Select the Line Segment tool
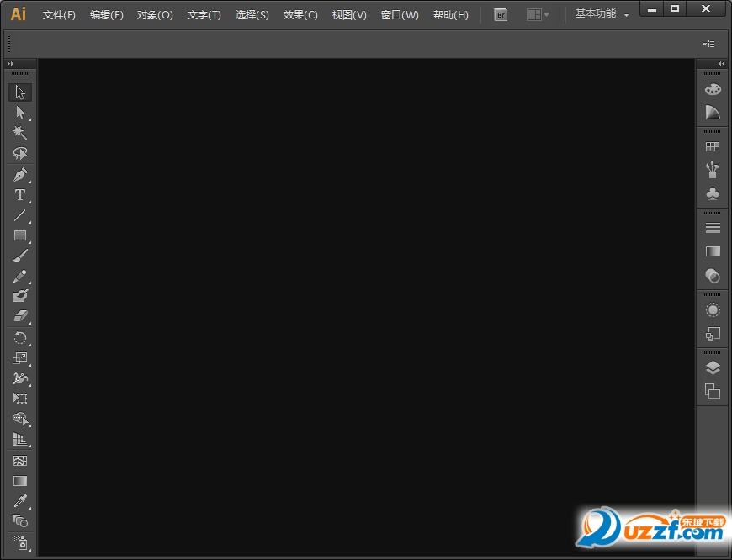Image resolution: width=732 pixels, height=560 pixels. [20, 215]
